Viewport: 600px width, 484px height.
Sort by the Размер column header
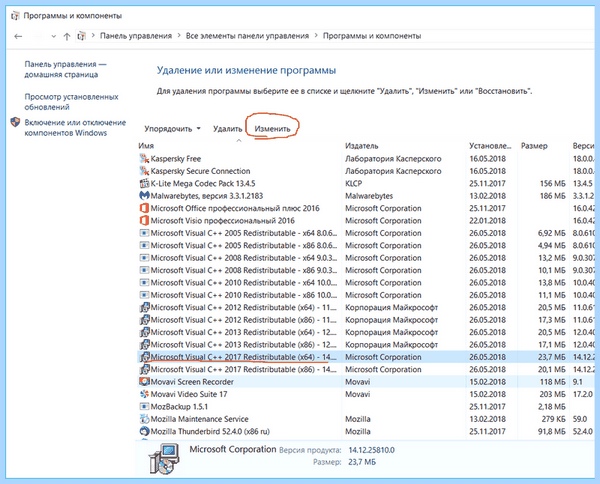coord(534,146)
